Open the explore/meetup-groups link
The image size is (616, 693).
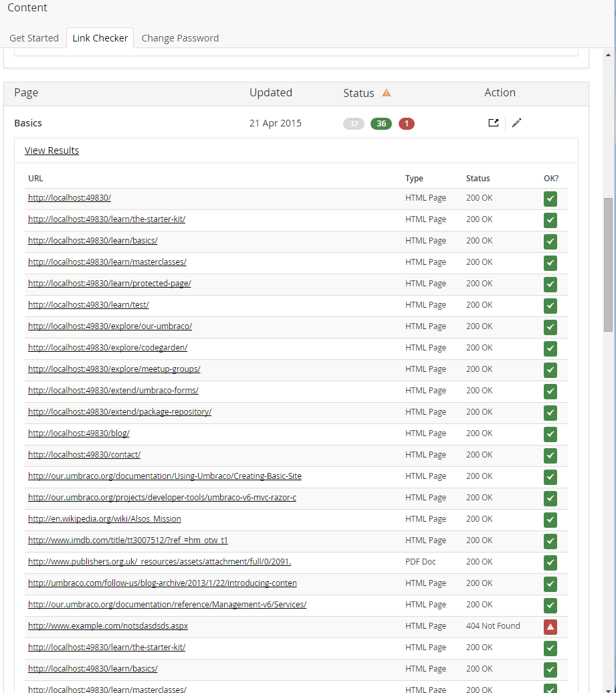click(114, 369)
